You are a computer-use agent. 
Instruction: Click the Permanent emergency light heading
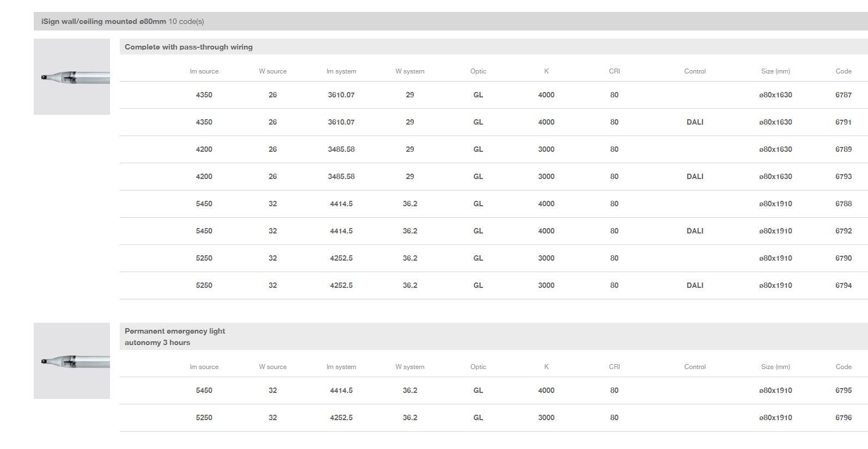coord(174,331)
